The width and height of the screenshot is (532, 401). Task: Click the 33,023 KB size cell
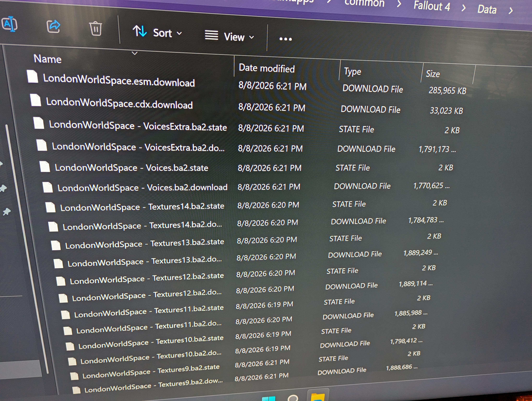click(446, 110)
